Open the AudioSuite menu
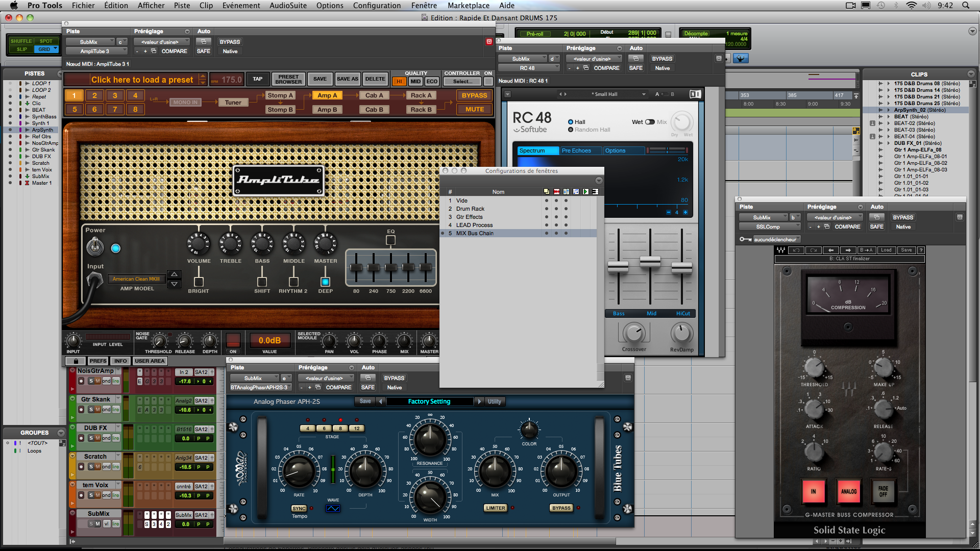This screenshot has width=980, height=551. coord(288,6)
